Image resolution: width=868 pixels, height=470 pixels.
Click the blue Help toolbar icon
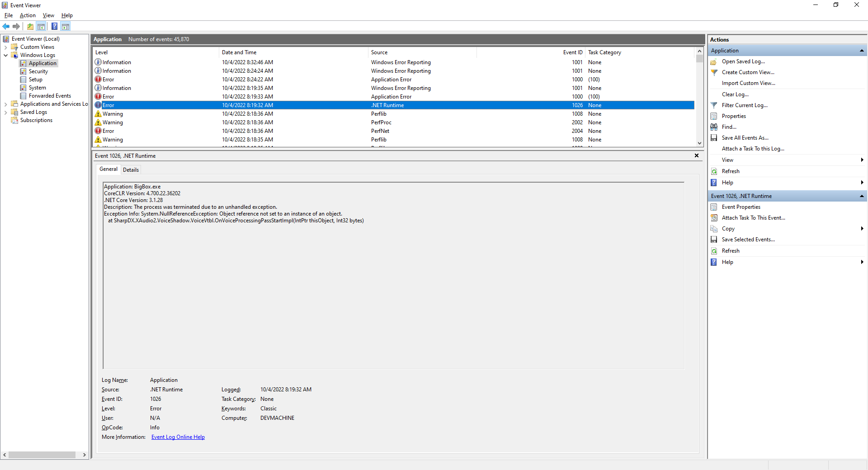54,27
